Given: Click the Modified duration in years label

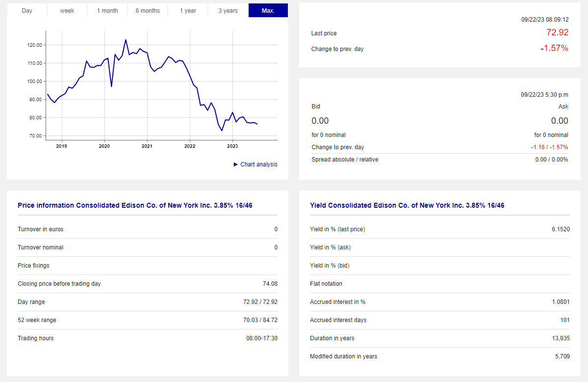Looking at the screenshot, I should tap(343, 356).
